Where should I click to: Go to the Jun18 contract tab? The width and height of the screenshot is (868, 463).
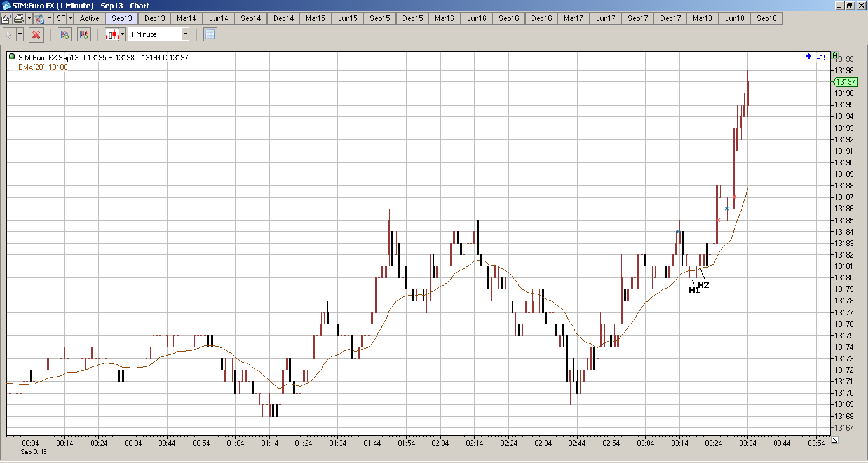pos(735,18)
